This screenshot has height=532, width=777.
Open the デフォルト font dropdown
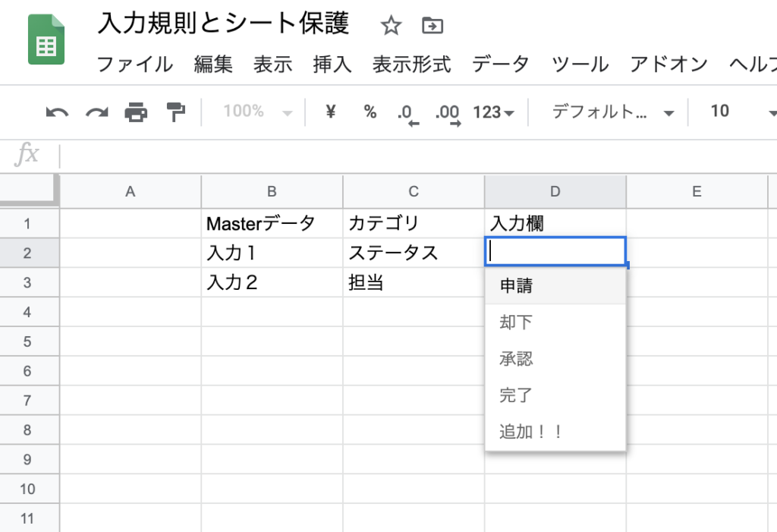coord(613,112)
